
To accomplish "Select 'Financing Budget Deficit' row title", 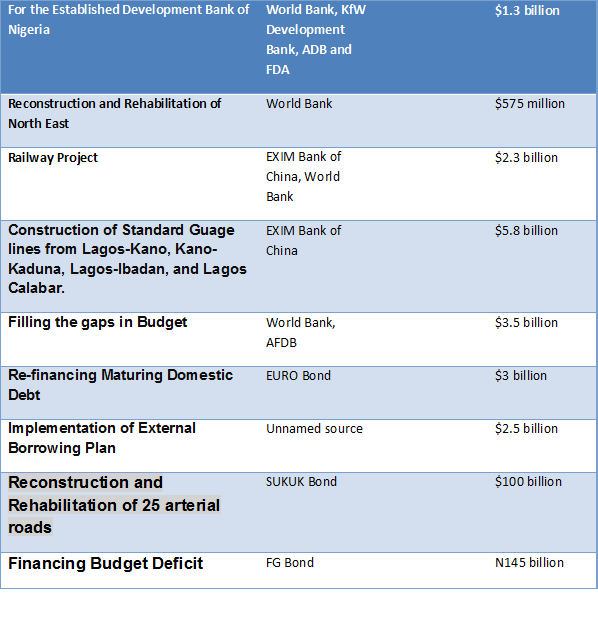I will (105, 563).
